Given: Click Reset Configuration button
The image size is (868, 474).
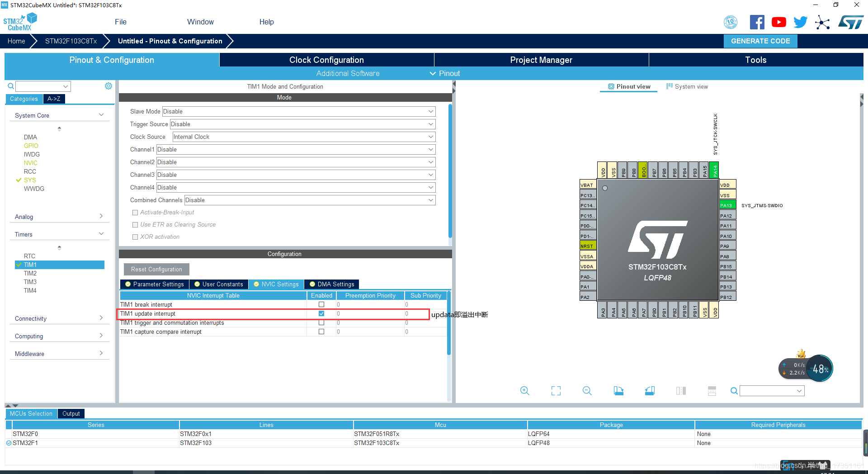Looking at the screenshot, I should (156, 269).
